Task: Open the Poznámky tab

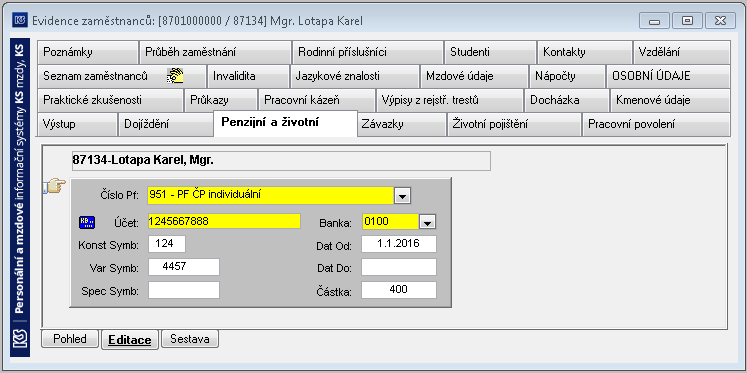Action: [88, 52]
